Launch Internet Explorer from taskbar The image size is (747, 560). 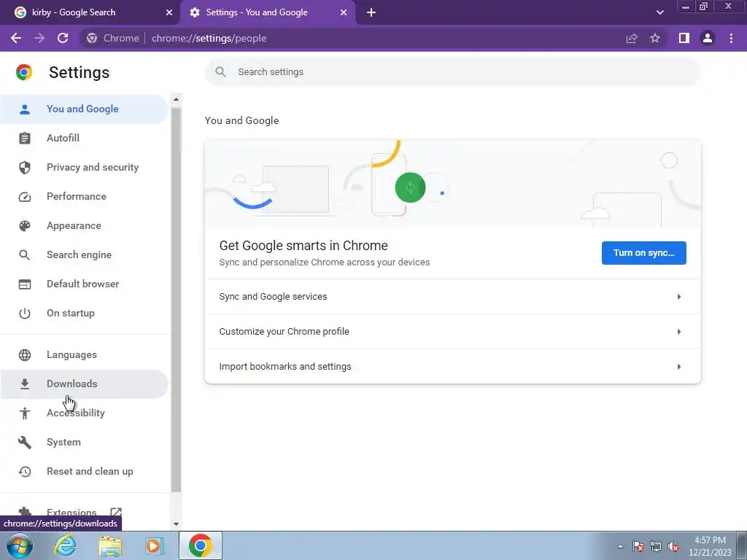point(65,545)
